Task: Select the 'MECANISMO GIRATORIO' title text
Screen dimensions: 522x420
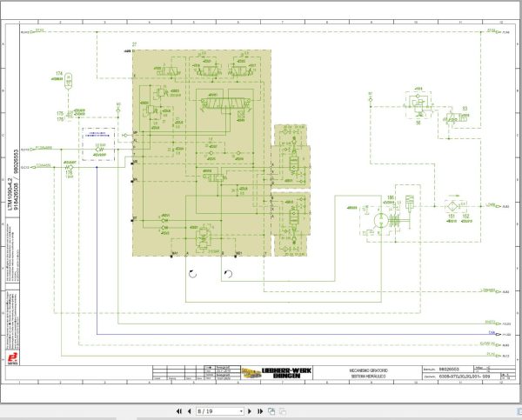Action: tap(369, 370)
